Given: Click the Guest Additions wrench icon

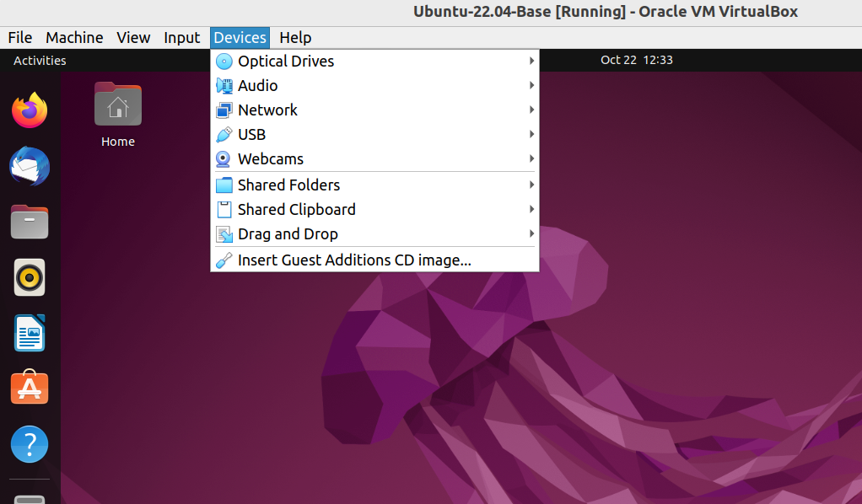Looking at the screenshot, I should point(224,260).
